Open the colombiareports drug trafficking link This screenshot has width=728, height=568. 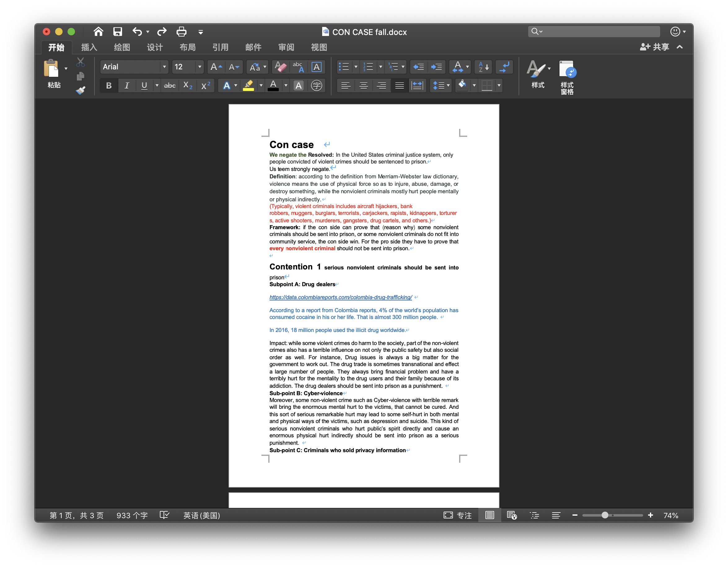coord(341,297)
